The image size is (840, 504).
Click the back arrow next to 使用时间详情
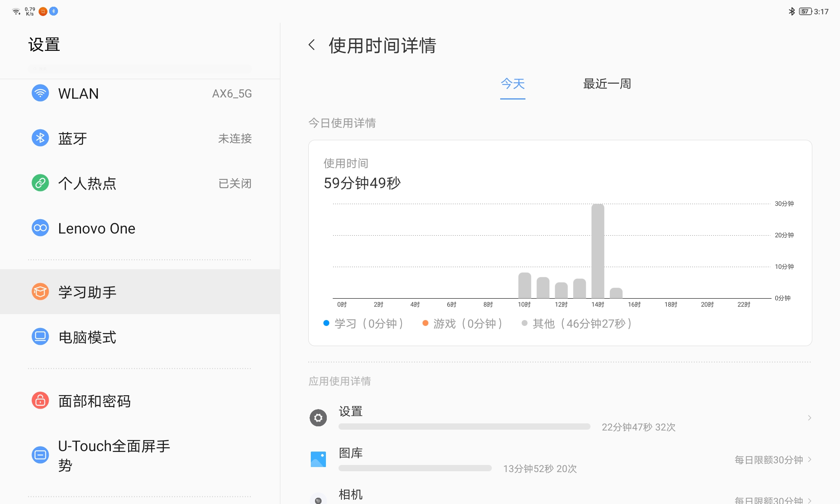point(312,45)
